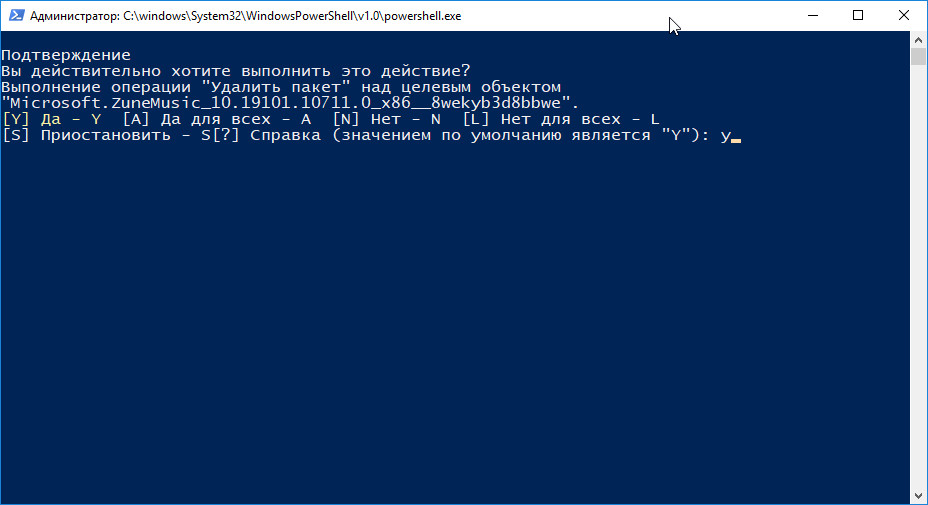928x505 pixels.
Task: Click the title bar path text powershell.exe
Action: point(422,16)
